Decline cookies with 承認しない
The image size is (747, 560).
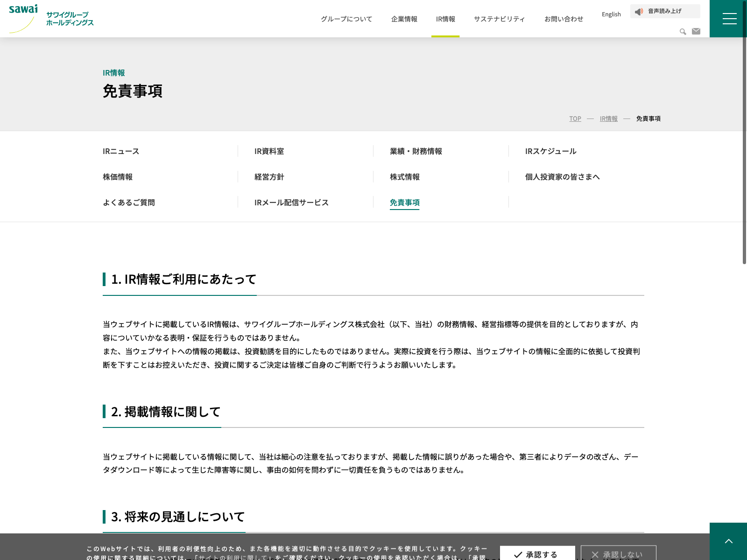(618, 554)
